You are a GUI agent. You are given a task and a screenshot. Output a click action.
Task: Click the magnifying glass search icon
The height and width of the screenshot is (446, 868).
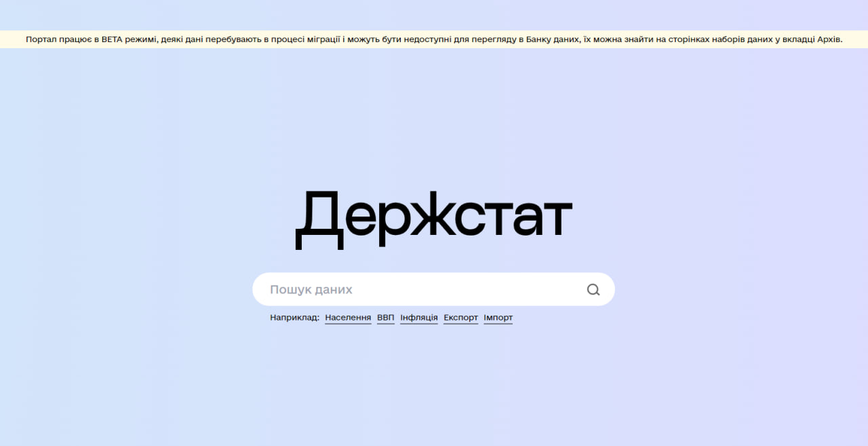coord(593,290)
